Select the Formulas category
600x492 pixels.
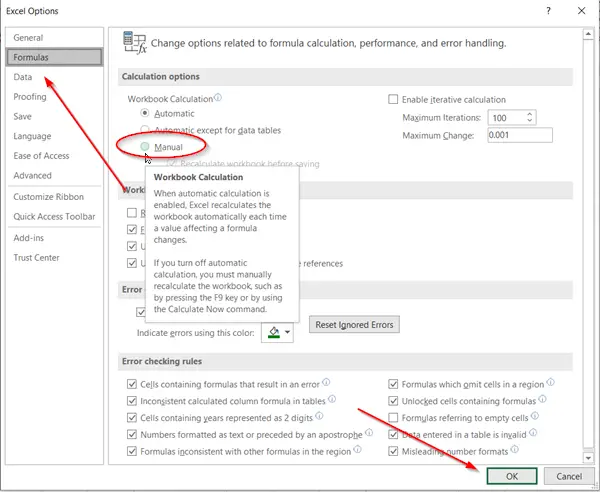[x=54, y=57]
